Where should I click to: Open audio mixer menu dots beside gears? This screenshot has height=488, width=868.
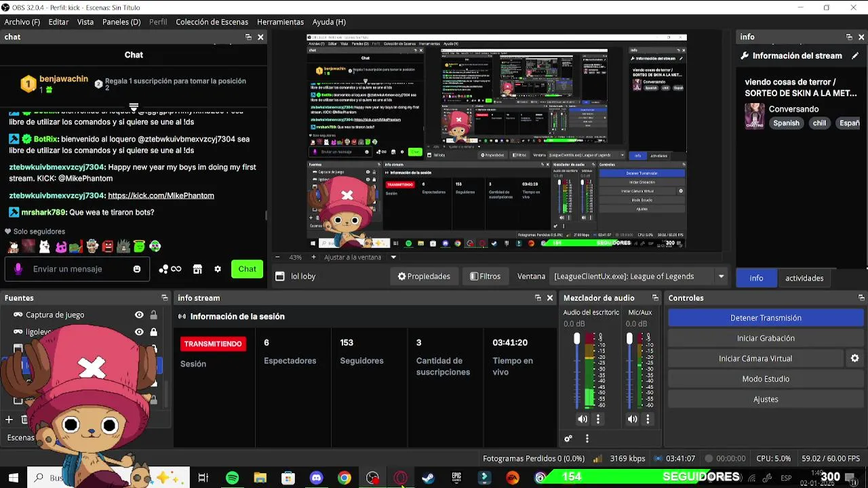click(x=587, y=439)
